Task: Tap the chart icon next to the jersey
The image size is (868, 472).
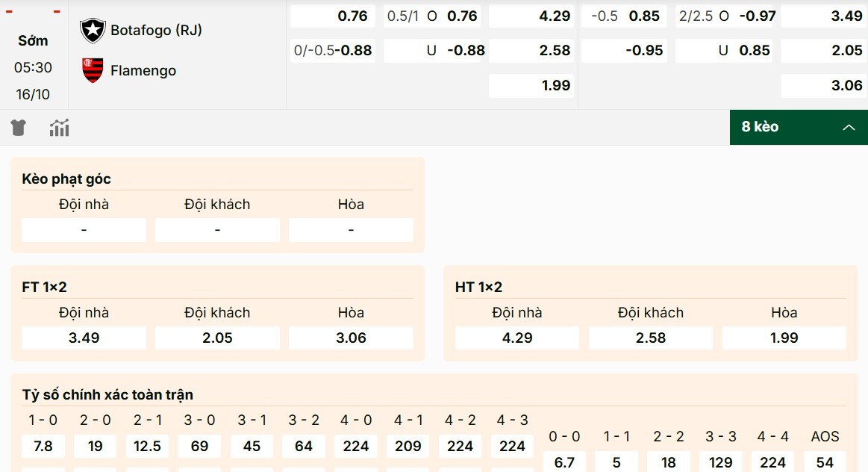Action: 59,127
